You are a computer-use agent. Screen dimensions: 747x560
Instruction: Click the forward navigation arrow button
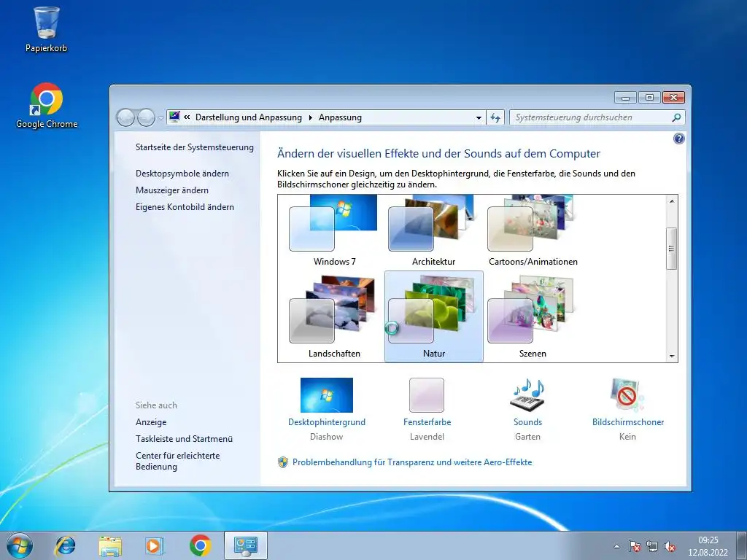pyautogui.click(x=146, y=117)
